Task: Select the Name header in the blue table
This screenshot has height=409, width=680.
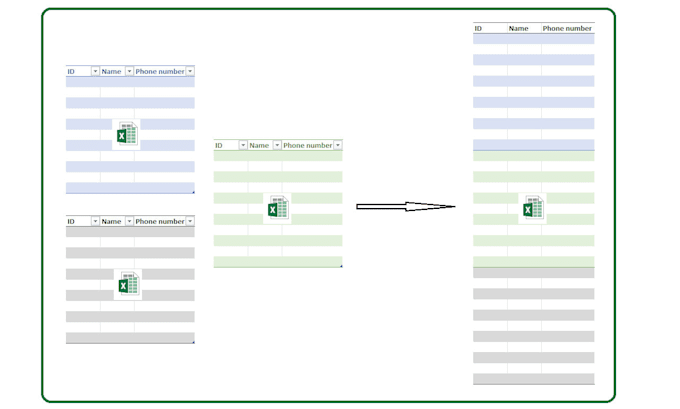Action: 111,72
